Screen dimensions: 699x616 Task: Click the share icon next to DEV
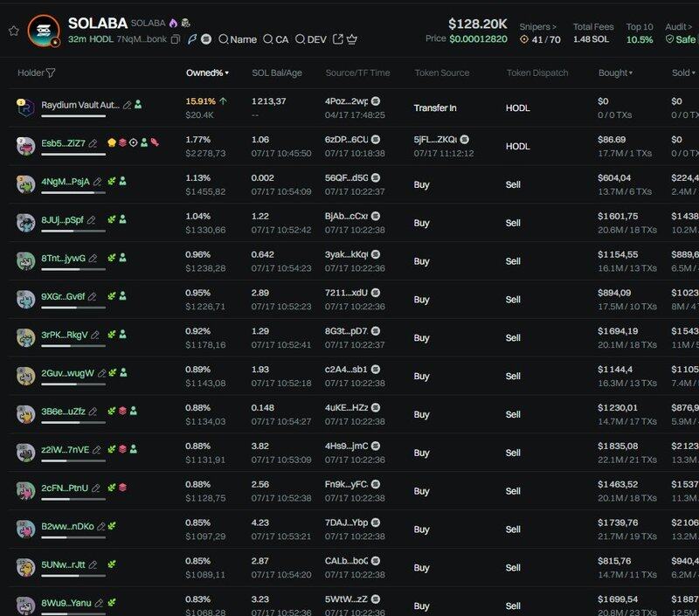[x=337, y=39]
